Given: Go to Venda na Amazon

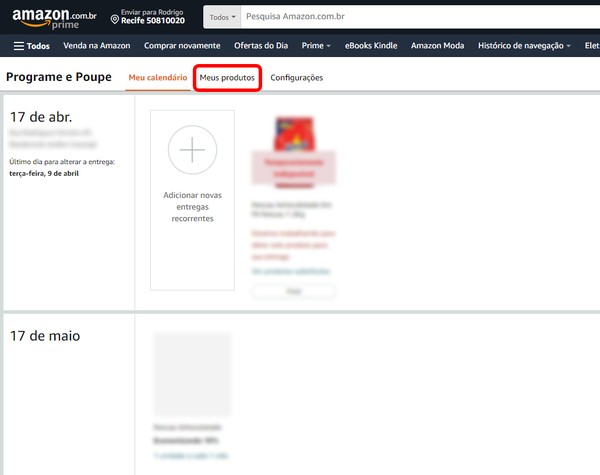Looking at the screenshot, I should 97,46.
